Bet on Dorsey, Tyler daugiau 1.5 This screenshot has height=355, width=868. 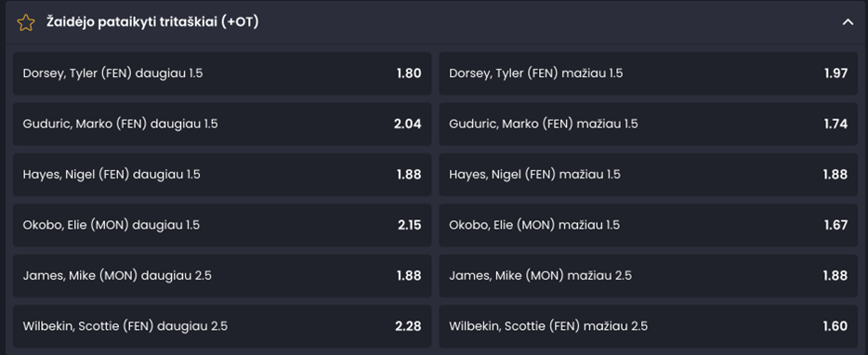click(x=222, y=73)
